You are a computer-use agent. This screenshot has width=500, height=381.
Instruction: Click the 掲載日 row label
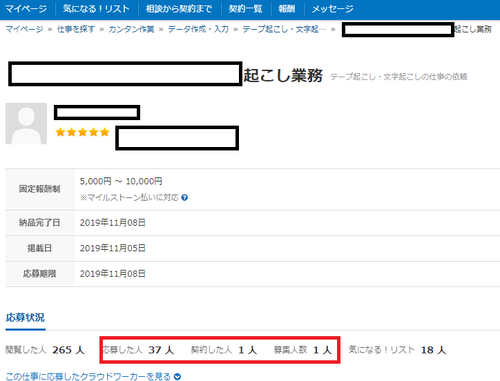[40, 248]
